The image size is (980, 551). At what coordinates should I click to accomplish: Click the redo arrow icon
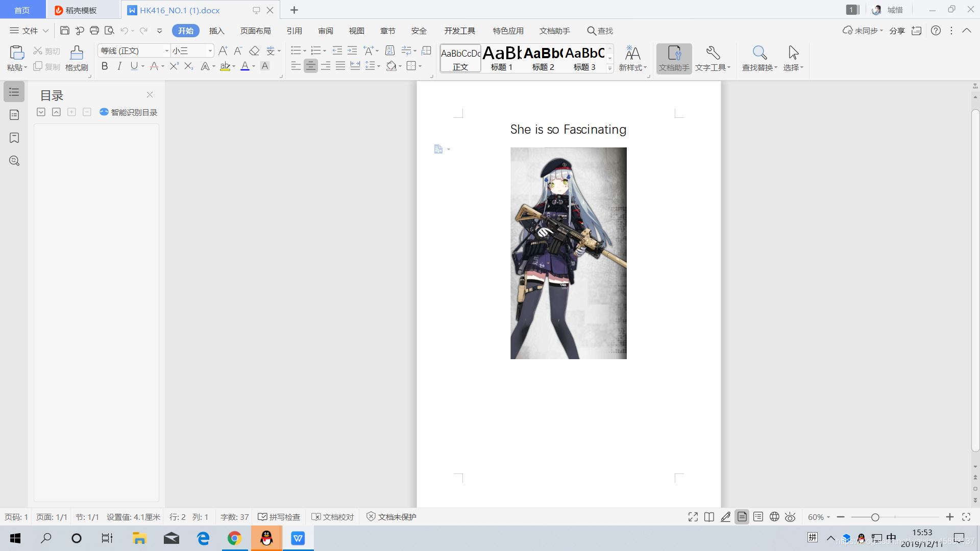coord(144,31)
